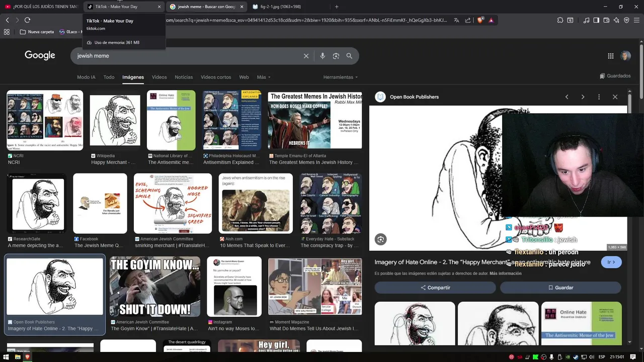Switch to the Vídeos cortos tab

pyautogui.click(x=216, y=77)
